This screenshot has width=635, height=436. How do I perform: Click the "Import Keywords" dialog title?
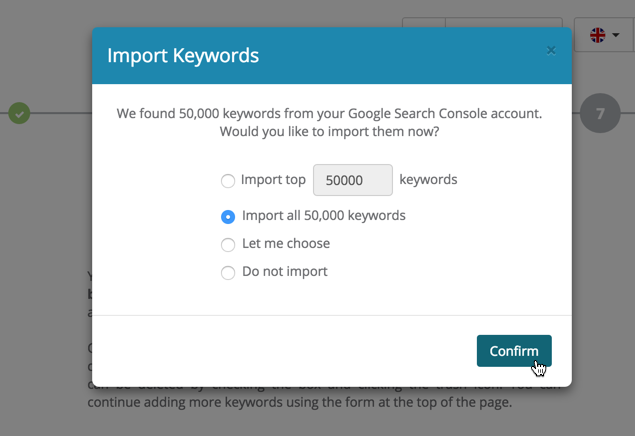183,55
